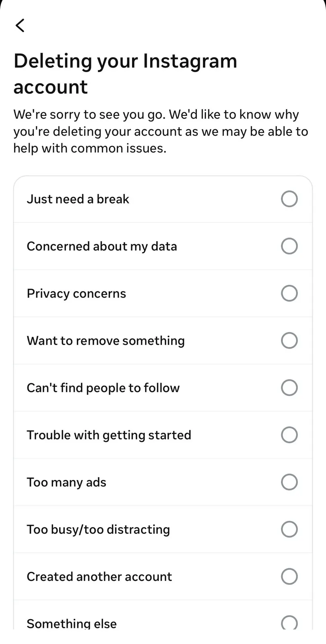Choose the "Too many ads" radio circle
This screenshot has height=644, width=326.
tap(289, 482)
